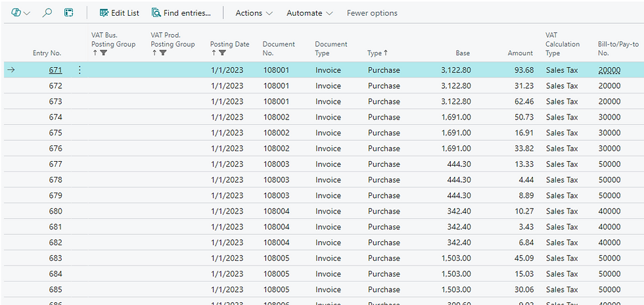
Task: Click amount 10.27 in row 680
Action: [x=524, y=211]
